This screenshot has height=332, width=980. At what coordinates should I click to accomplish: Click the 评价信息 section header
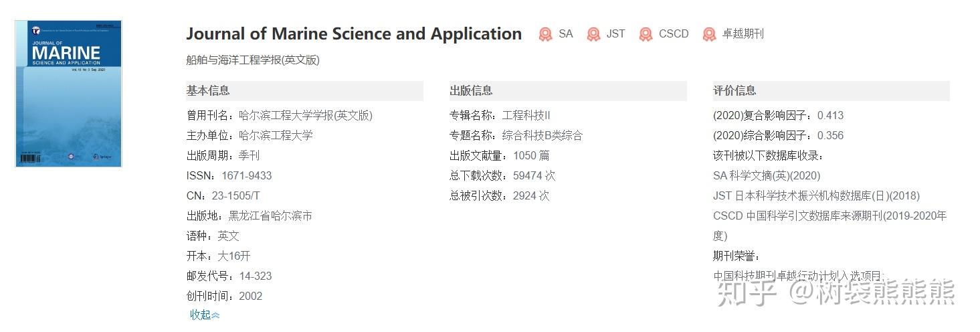[x=831, y=91]
